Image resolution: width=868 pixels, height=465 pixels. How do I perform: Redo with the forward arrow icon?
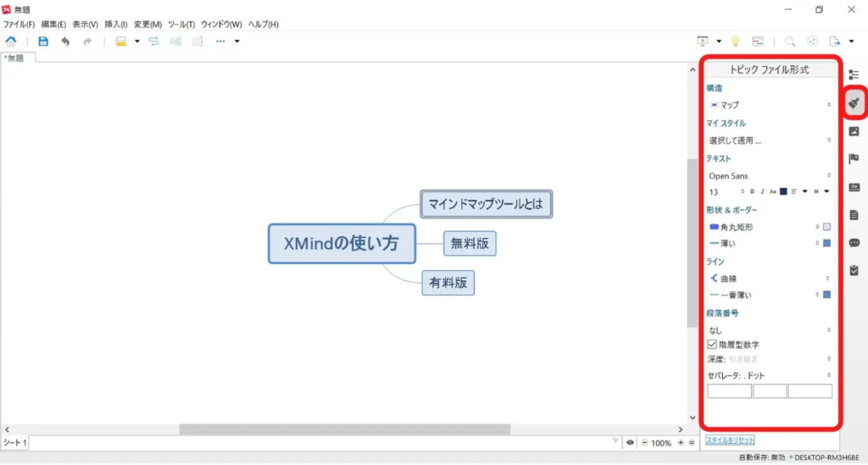(x=87, y=42)
